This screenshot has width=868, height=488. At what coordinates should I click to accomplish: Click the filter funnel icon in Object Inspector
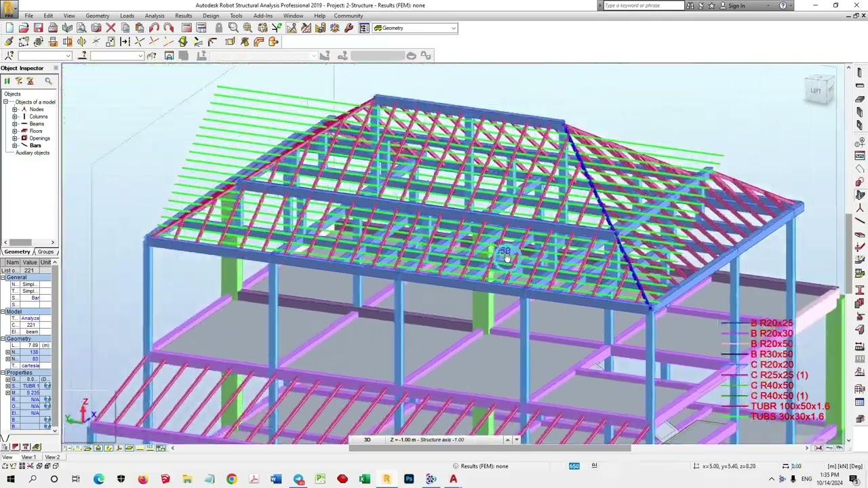[18, 81]
